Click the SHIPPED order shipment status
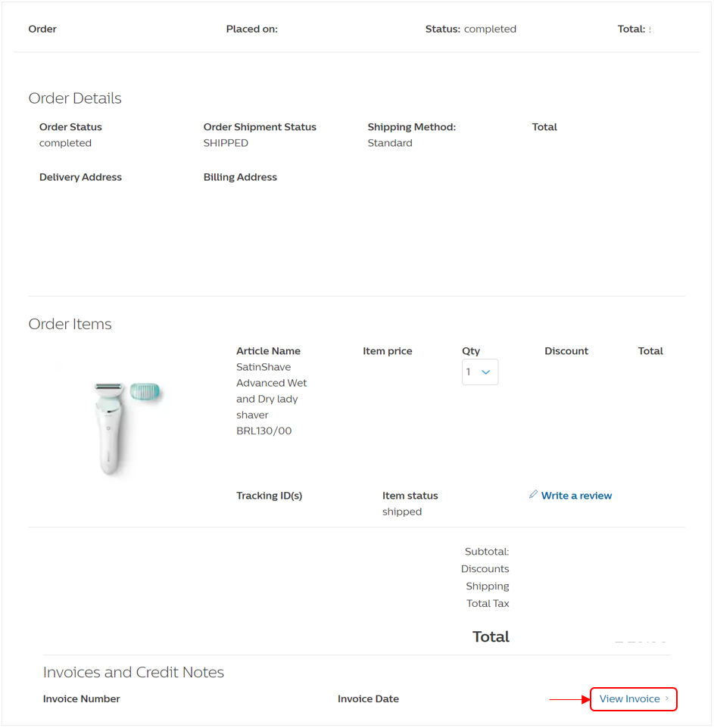 226,143
